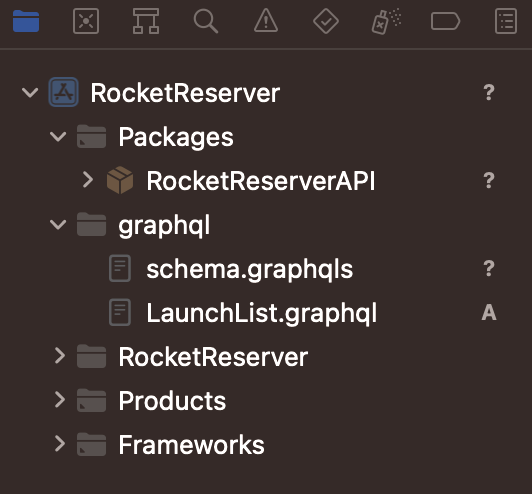The image size is (532, 494).
Task: Click the graphql folder icon
Action: point(91,224)
